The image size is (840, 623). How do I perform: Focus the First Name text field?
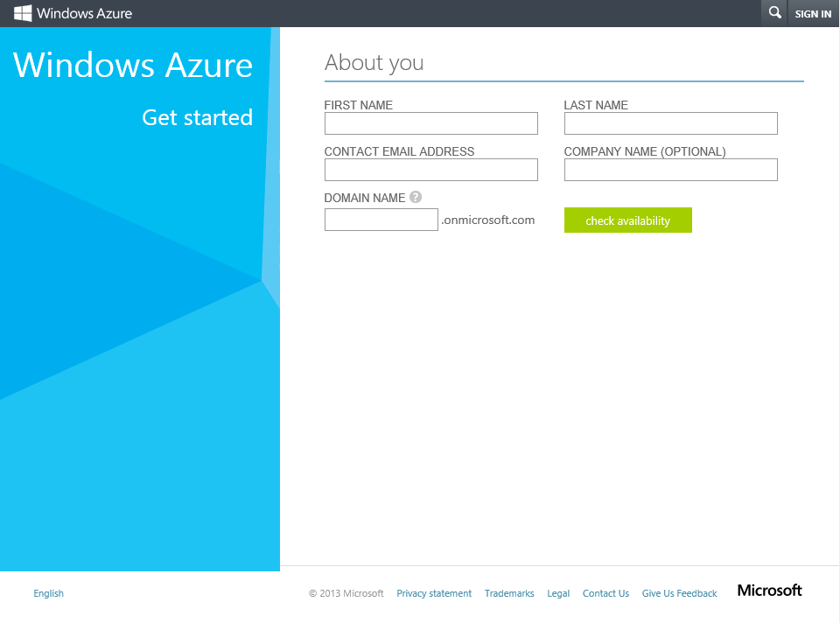tap(430, 123)
